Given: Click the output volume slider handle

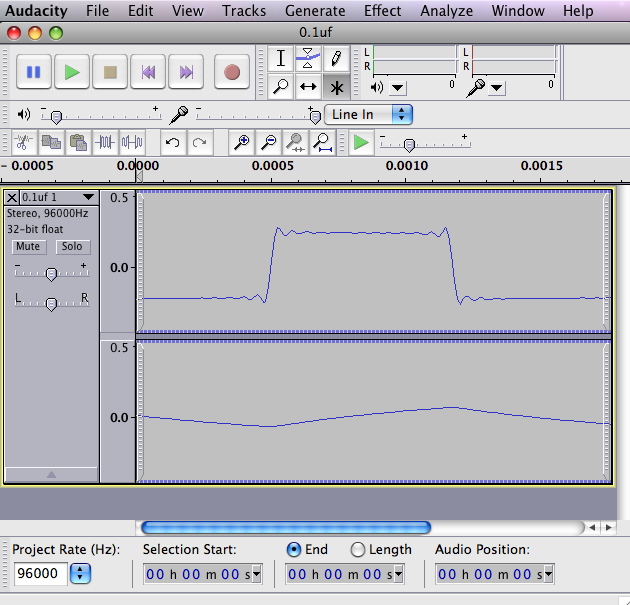Looking at the screenshot, I should [56, 117].
